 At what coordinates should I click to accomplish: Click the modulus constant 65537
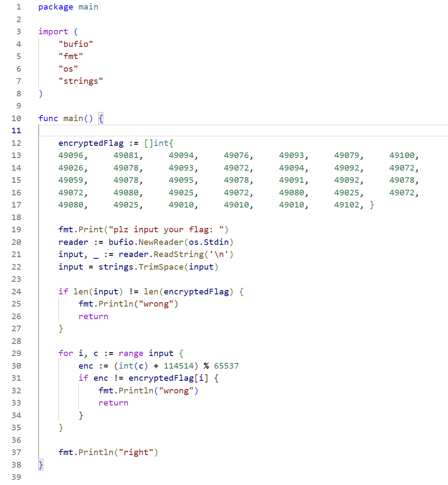pos(226,366)
